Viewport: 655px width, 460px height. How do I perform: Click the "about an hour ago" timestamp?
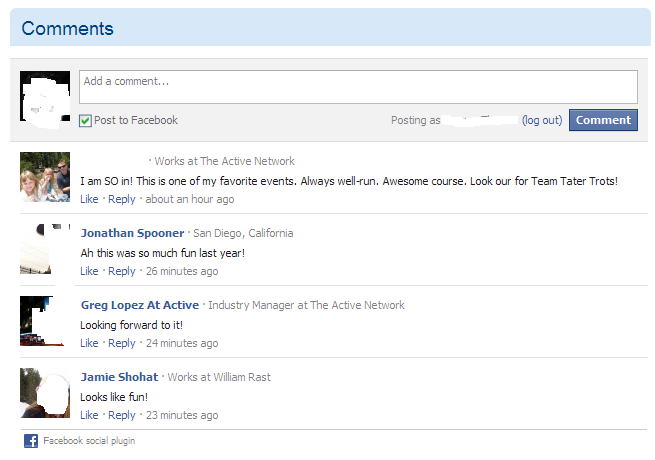[x=190, y=199]
